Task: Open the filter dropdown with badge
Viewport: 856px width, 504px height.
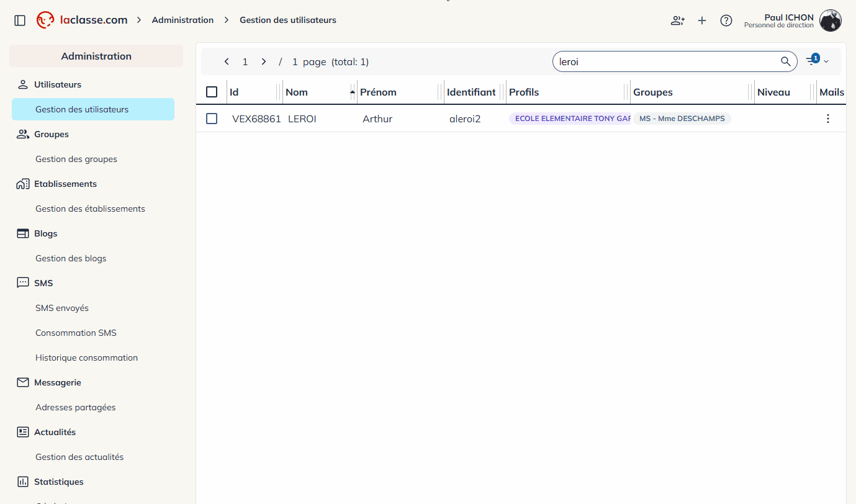Action: [817, 61]
